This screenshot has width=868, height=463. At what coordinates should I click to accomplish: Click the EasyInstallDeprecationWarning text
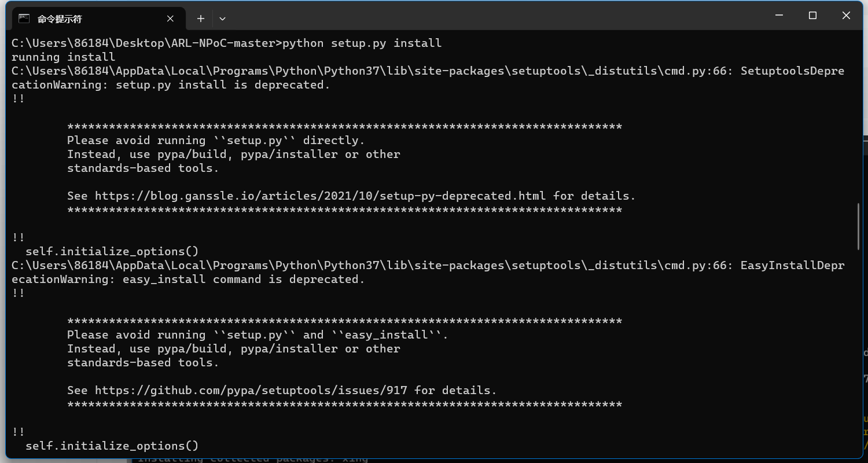click(428, 273)
